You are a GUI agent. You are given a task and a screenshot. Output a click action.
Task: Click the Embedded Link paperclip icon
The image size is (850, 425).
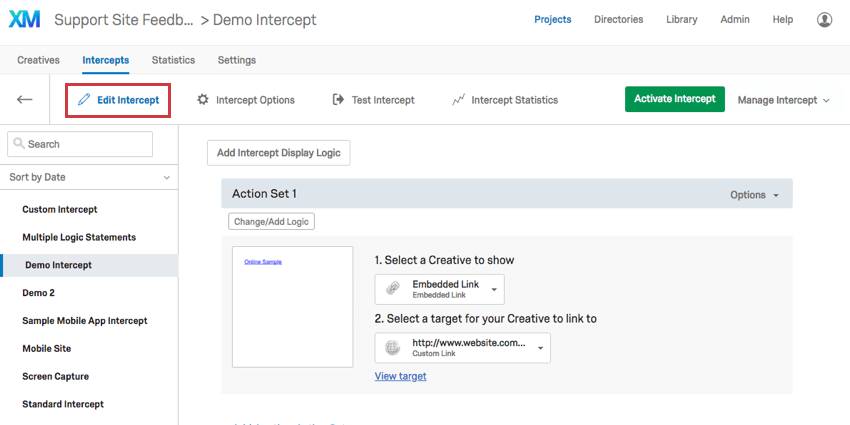(x=393, y=289)
